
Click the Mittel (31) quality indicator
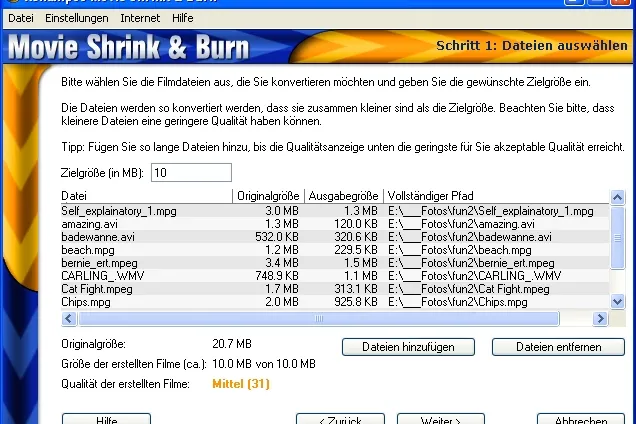tap(241, 383)
